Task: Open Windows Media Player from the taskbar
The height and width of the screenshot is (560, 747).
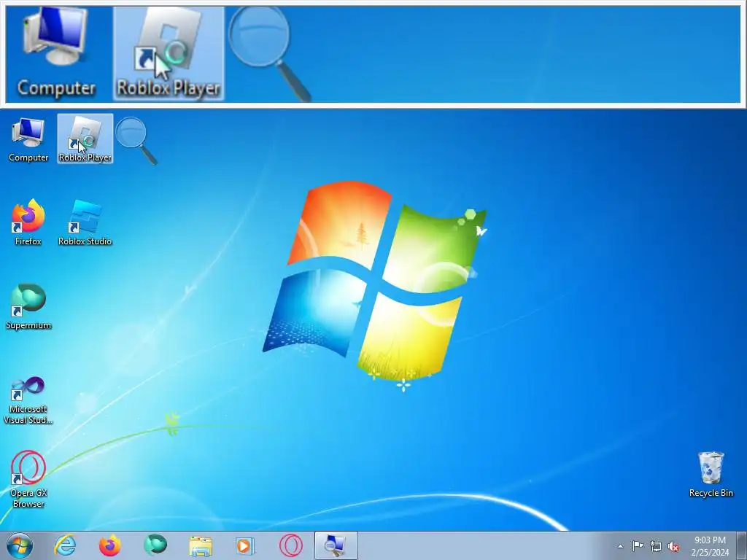Action: click(x=245, y=545)
